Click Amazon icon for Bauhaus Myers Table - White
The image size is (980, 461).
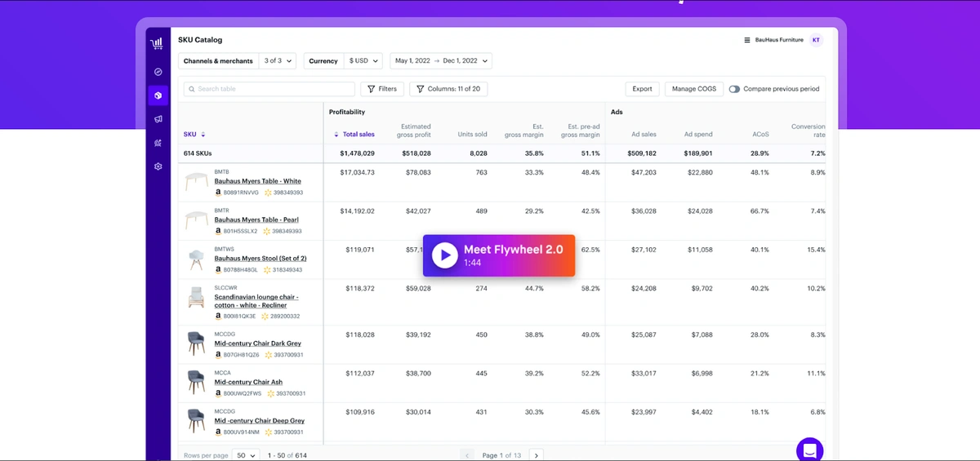218,193
